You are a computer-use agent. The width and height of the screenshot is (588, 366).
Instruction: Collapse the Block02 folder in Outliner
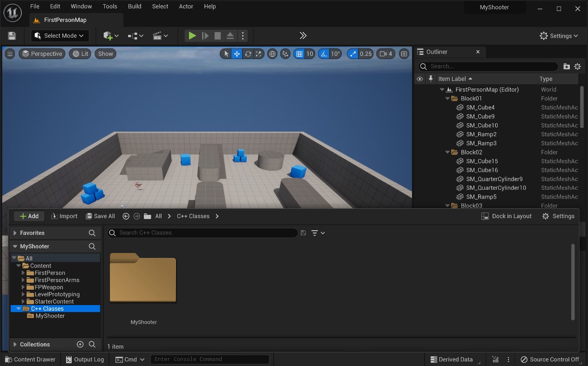[x=448, y=153]
